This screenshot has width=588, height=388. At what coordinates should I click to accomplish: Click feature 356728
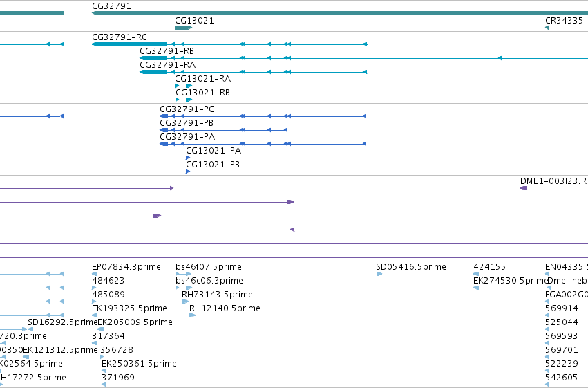[117, 350]
